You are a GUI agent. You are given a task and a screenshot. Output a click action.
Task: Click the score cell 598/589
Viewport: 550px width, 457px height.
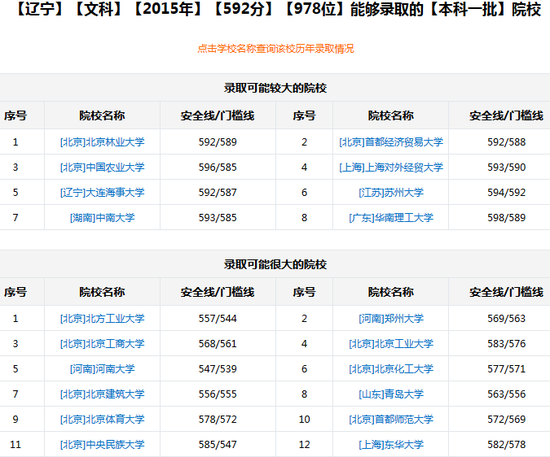[507, 218]
